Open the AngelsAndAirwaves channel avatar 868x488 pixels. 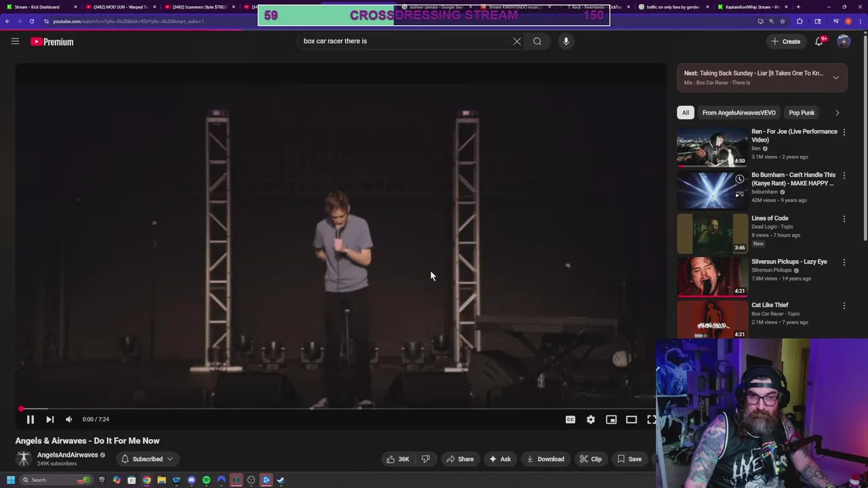tap(23, 459)
